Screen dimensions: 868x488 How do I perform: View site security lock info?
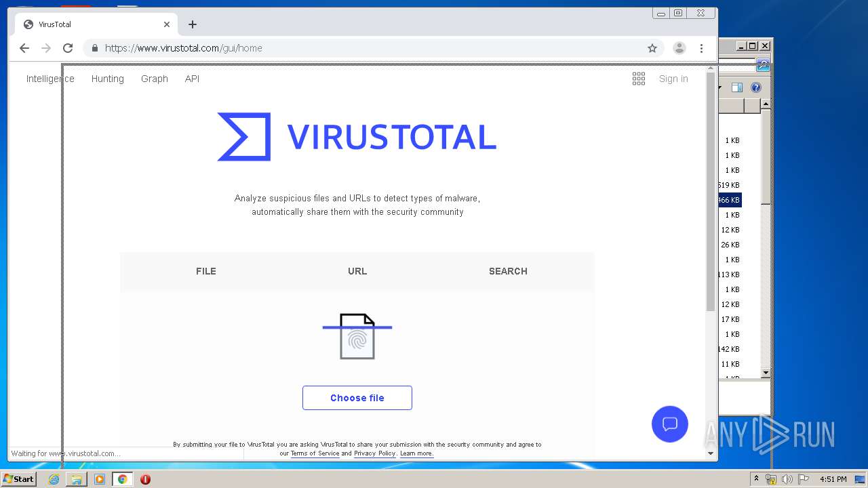click(x=95, y=48)
